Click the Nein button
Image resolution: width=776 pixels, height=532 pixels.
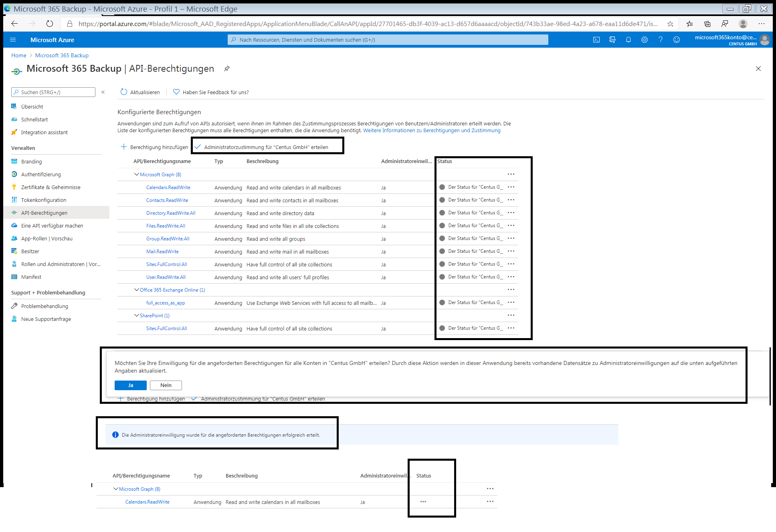(x=166, y=385)
